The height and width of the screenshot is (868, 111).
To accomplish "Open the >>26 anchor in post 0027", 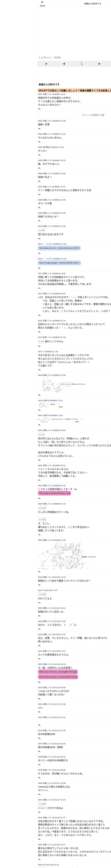I will point(42,594).
